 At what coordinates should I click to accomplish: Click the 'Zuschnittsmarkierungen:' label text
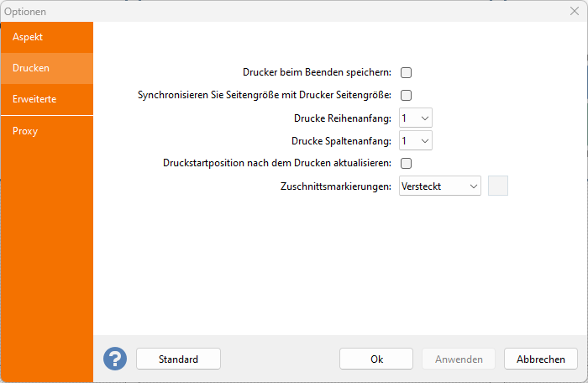click(336, 186)
